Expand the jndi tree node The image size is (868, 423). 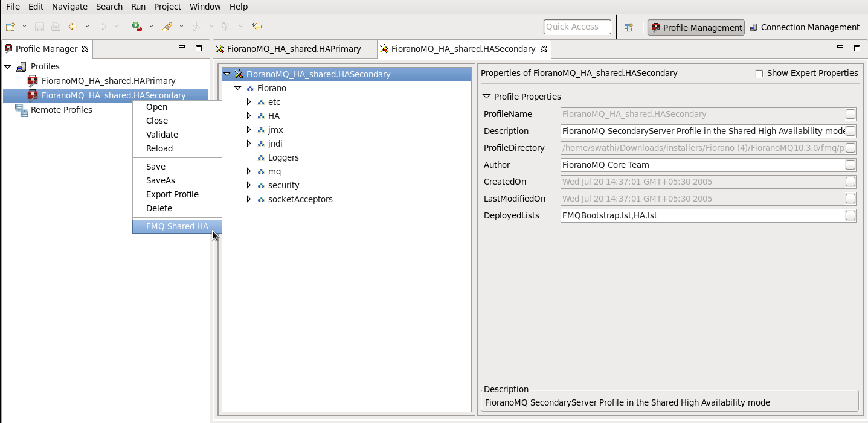coord(248,144)
